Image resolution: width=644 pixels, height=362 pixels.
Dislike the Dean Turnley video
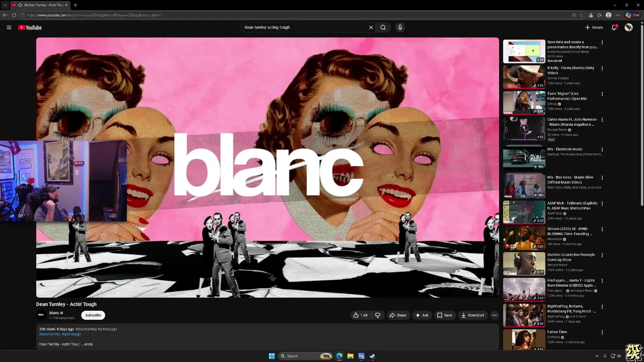click(378, 315)
